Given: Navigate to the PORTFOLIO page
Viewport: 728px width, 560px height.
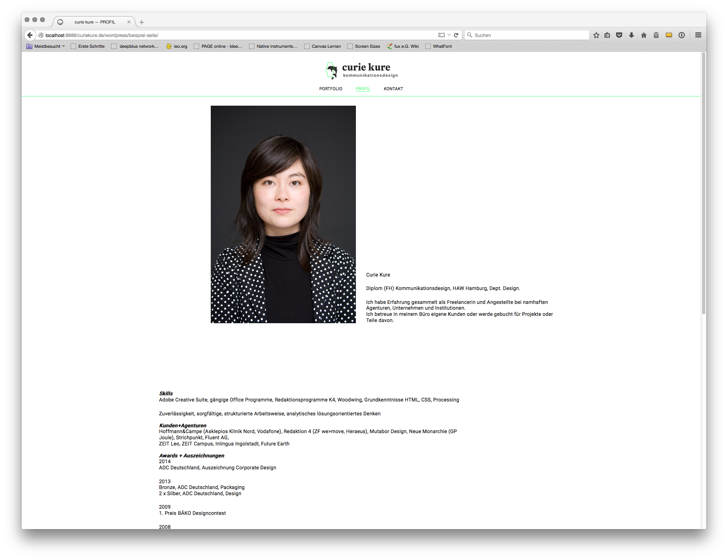Looking at the screenshot, I should point(330,89).
